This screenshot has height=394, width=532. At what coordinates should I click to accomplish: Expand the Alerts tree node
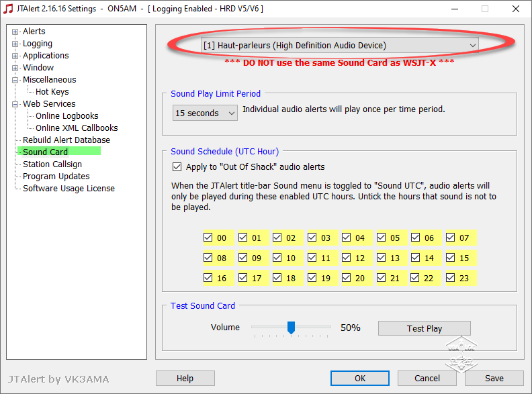[15, 32]
